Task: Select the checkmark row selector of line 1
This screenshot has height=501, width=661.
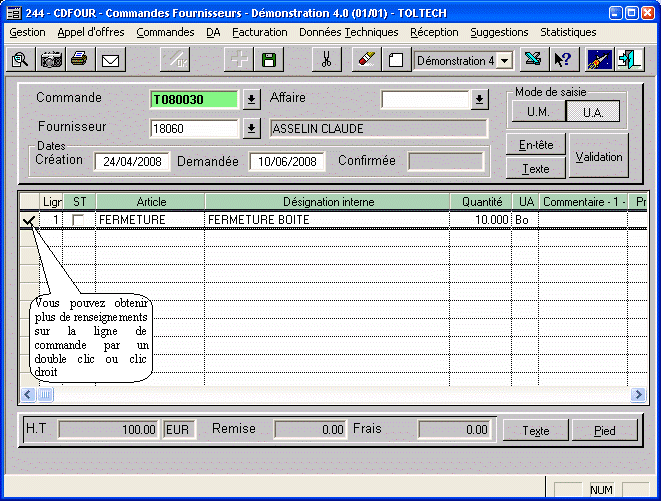Action: click(x=29, y=220)
